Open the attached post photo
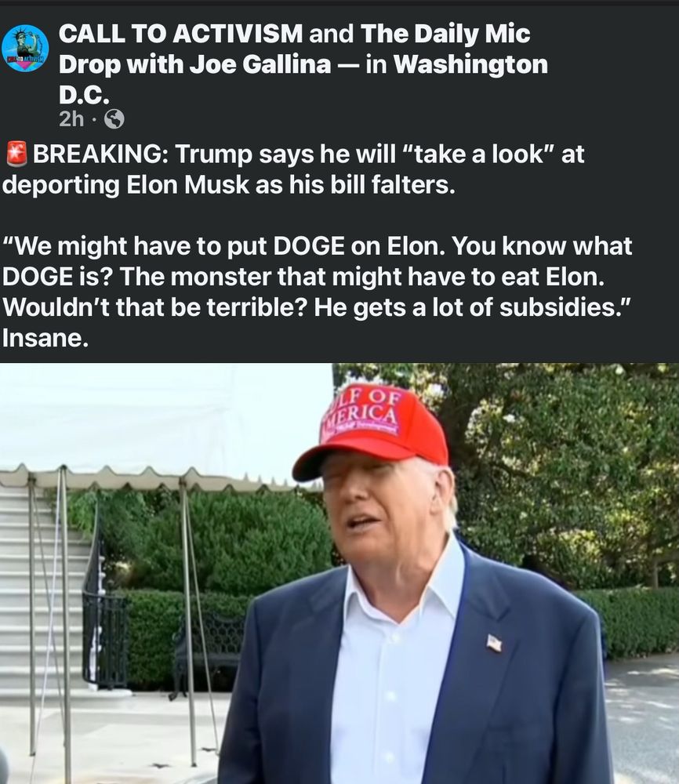Screen dimensions: 679x784 (339, 574)
